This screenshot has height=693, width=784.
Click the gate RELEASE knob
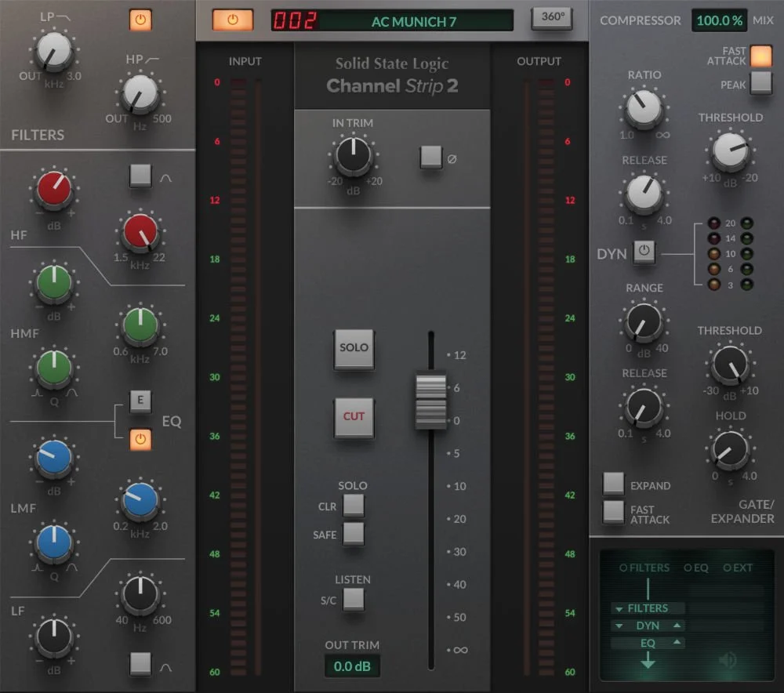tap(644, 406)
